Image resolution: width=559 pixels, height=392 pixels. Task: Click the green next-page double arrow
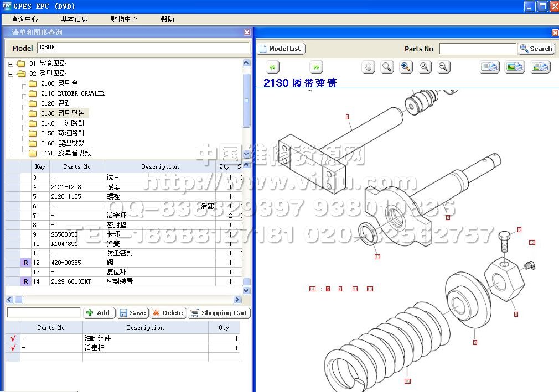click(x=316, y=67)
